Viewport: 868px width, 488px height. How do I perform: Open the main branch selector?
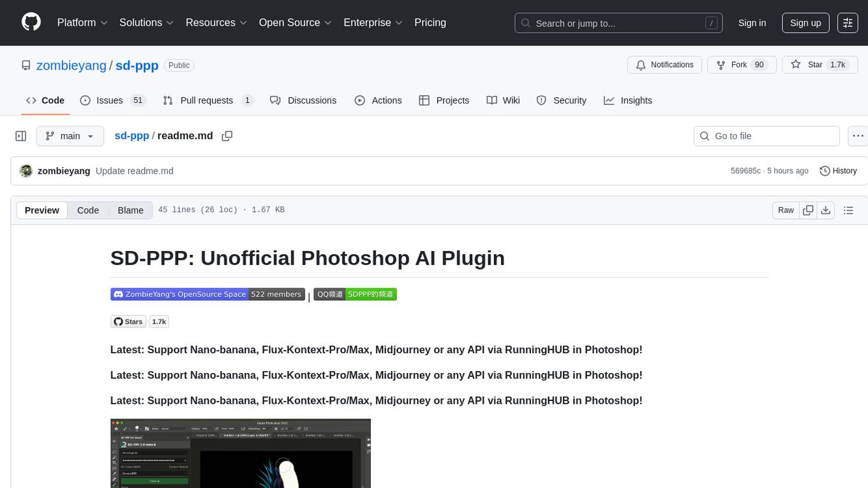point(70,136)
